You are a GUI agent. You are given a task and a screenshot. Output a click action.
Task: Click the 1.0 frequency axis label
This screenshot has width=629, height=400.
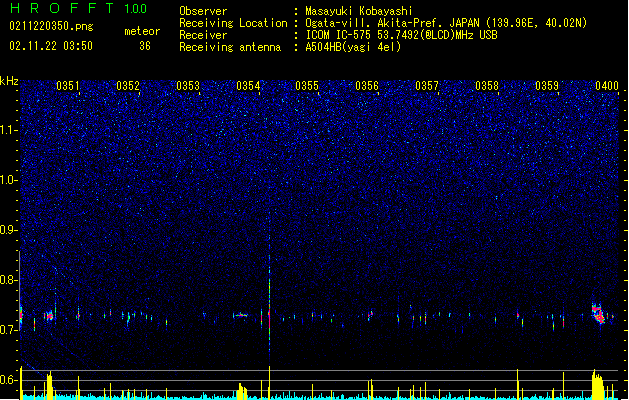coord(9,180)
